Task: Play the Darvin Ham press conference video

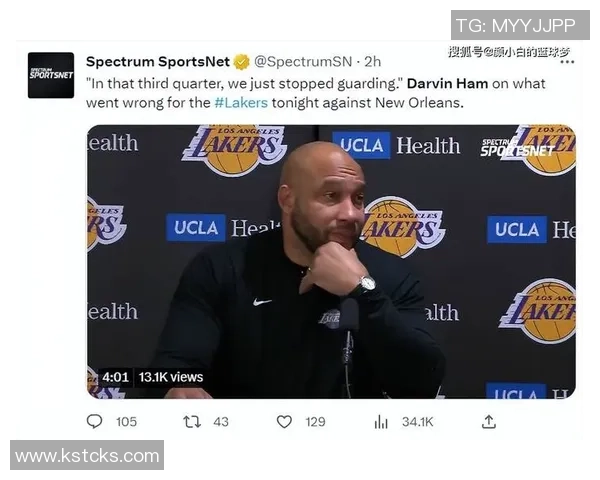Action: click(x=331, y=261)
